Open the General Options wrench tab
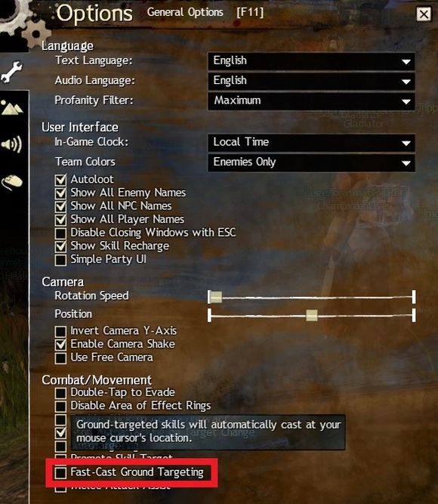Screen dimensions: 438x504 coord(12,72)
